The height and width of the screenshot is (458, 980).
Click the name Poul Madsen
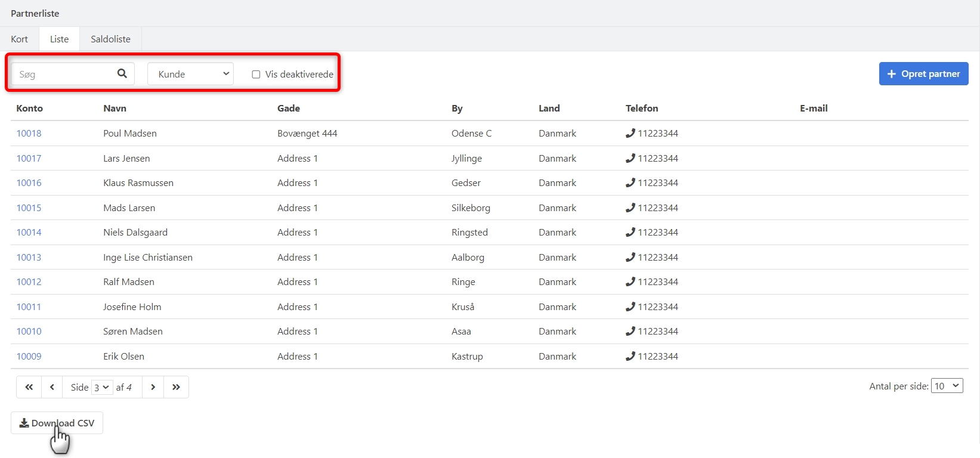(x=130, y=133)
